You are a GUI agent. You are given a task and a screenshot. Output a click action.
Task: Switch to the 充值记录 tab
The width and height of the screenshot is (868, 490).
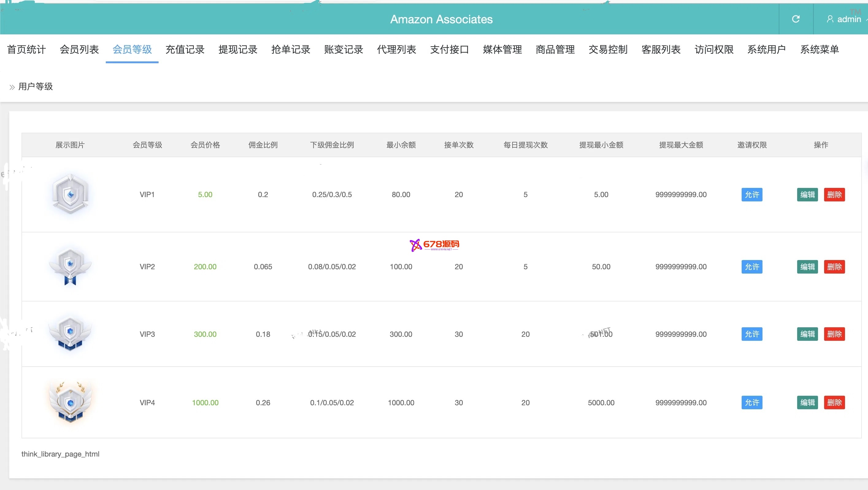point(185,49)
